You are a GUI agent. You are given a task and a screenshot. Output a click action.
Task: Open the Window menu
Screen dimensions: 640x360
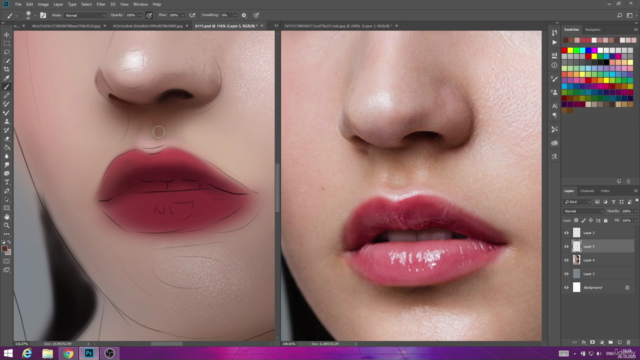[140, 4]
